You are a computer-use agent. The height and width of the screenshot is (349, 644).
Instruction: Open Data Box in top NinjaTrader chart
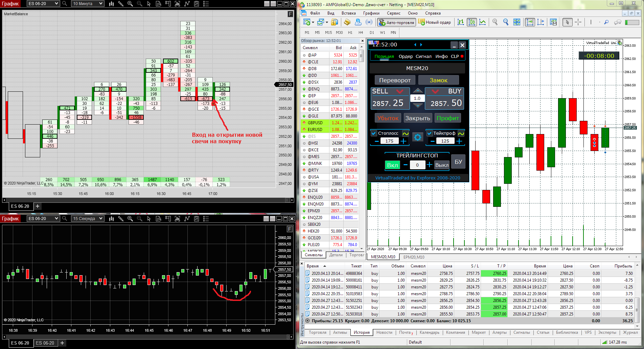point(159,4)
